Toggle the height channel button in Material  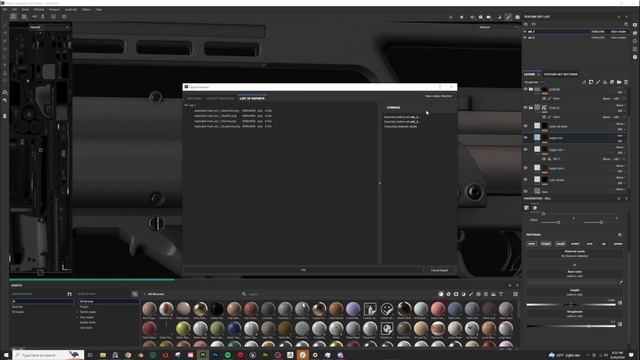point(546,244)
